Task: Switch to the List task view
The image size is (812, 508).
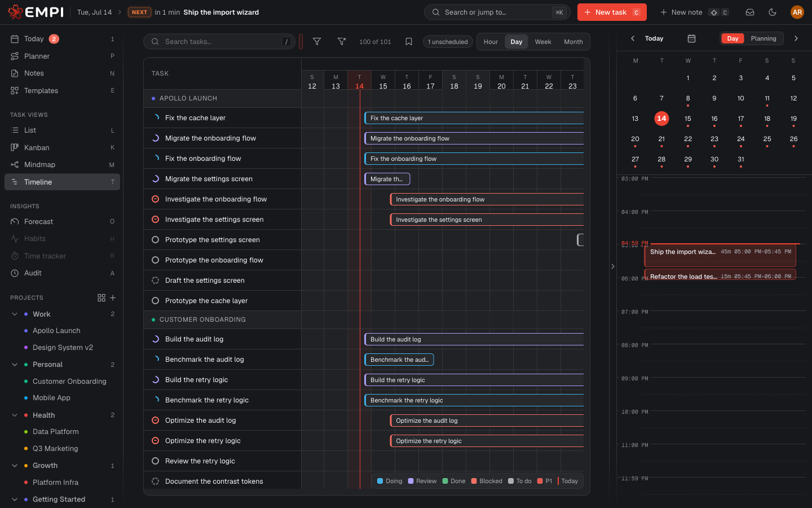Action: click(x=62, y=130)
